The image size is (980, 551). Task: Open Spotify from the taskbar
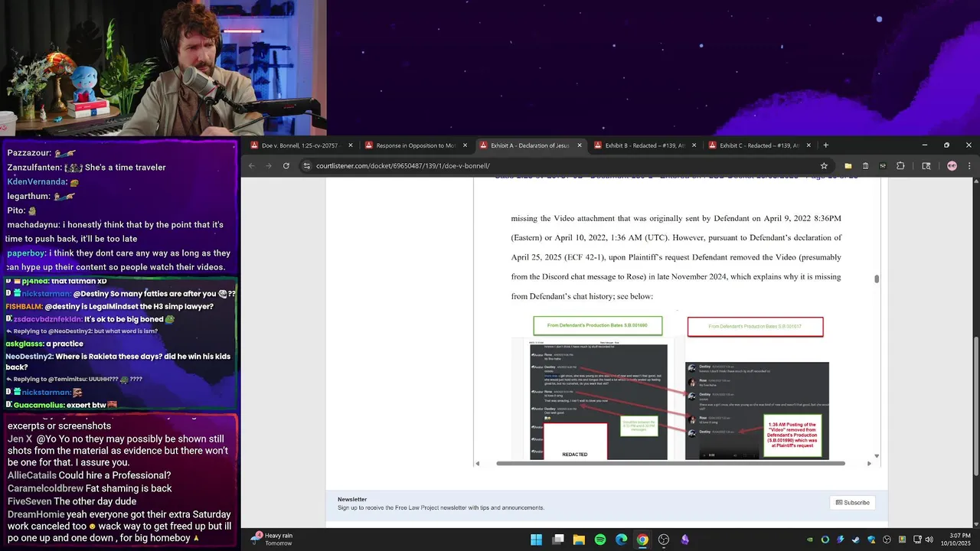point(600,540)
